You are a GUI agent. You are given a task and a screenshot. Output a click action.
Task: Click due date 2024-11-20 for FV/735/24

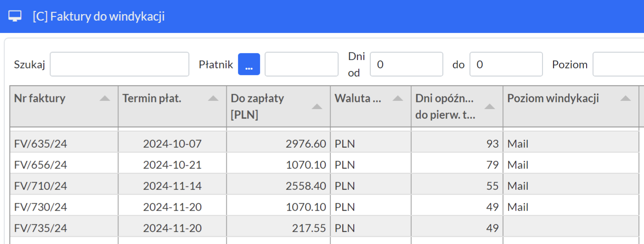(x=172, y=228)
